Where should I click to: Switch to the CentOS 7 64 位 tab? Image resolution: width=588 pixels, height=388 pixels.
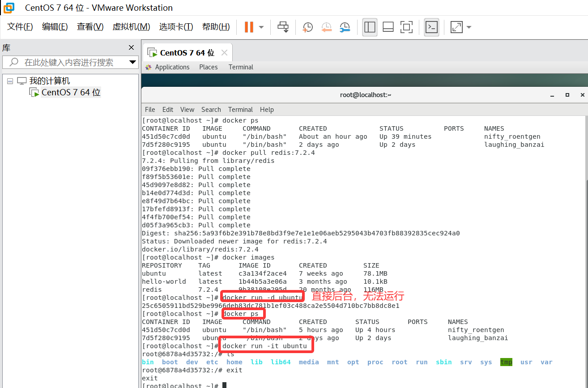click(183, 52)
